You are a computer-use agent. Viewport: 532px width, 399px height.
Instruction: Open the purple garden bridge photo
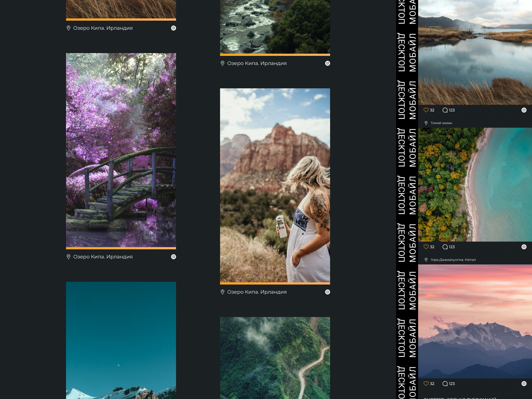click(x=121, y=150)
